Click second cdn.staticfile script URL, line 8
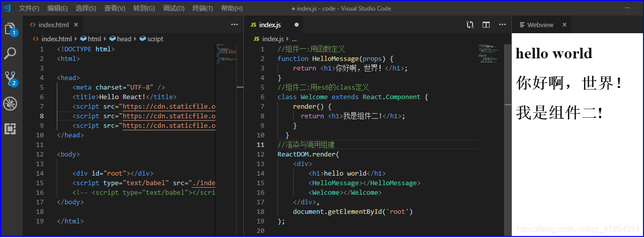This screenshot has width=644, height=238. [169, 116]
